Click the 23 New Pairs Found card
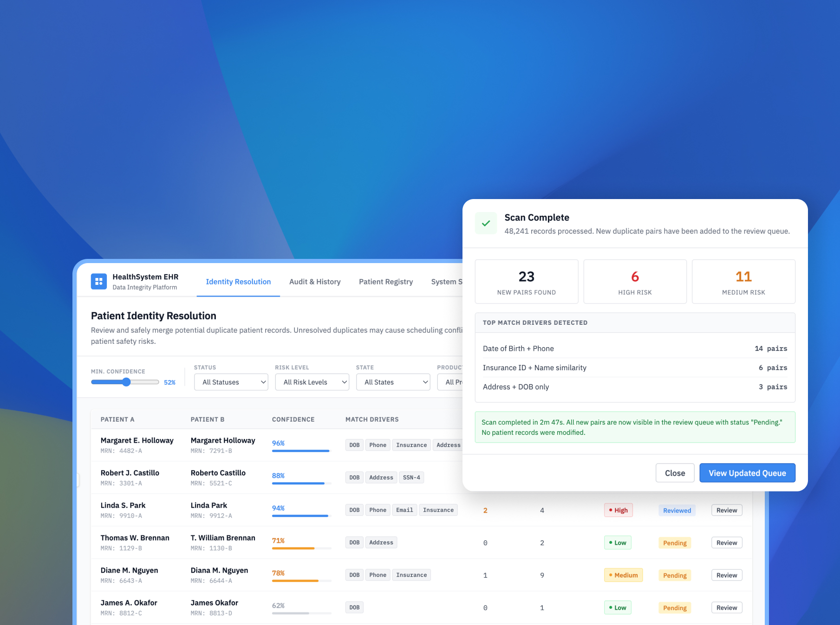The image size is (840, 625). click(x=526, y=282)
